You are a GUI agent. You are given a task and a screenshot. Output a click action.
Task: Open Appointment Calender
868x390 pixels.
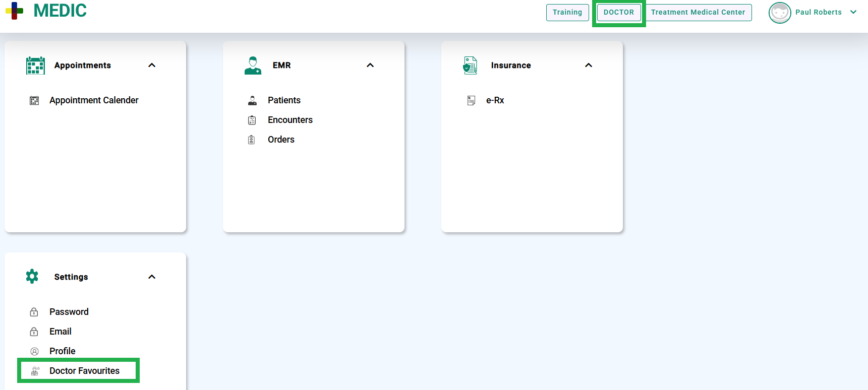94,100
